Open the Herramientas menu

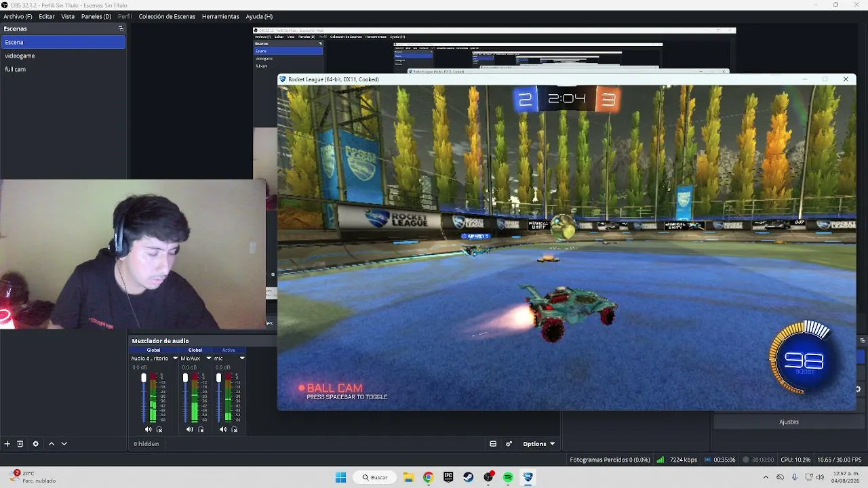click(220, 16)
